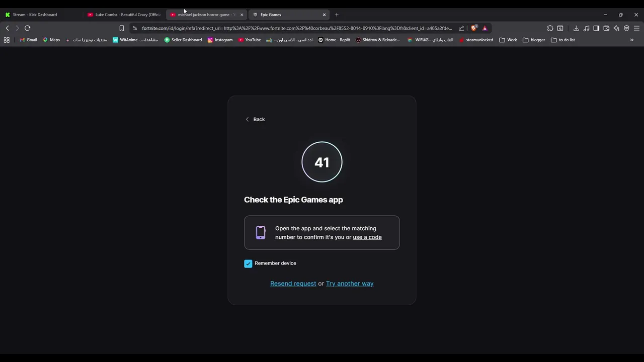Open the Brave Rewards triangle icon

[485, 28]
